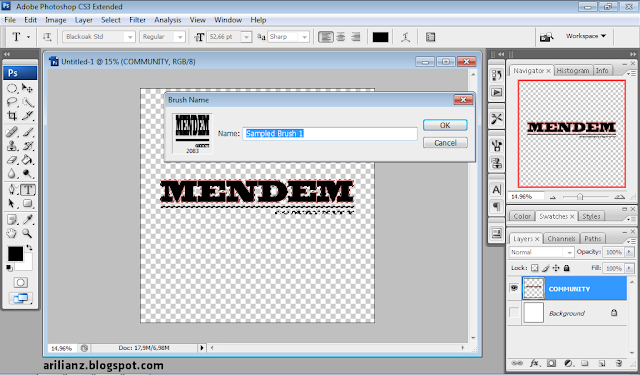640x375 pixels.
Task: Click the Go to Bridge button
Action: (x=547, y=37)
